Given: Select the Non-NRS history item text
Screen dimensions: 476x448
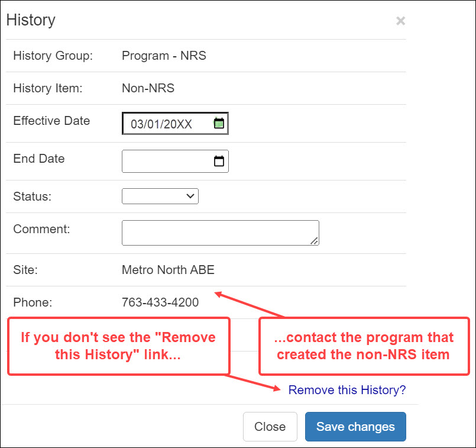Looking at the screenshot, I should pyautogui.click(x=147, y=88).
